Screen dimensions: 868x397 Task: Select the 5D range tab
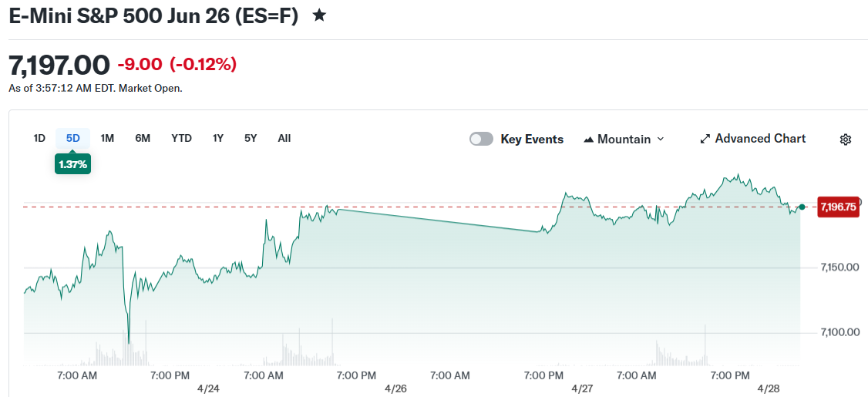73,139
